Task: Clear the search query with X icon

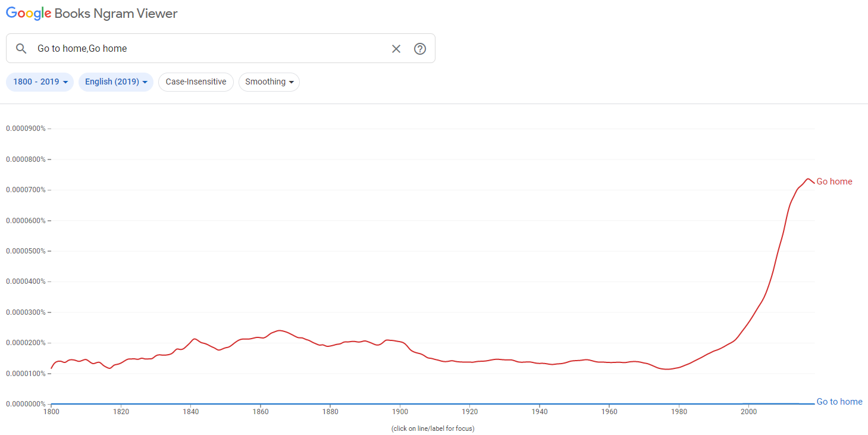Action: [x=396, y=49]
